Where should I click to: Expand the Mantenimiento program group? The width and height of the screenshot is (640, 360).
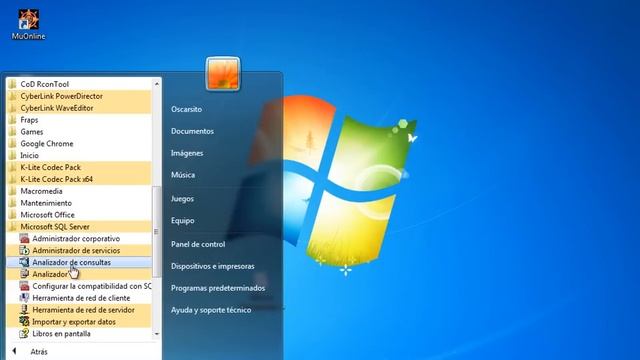tap(79, 202)
